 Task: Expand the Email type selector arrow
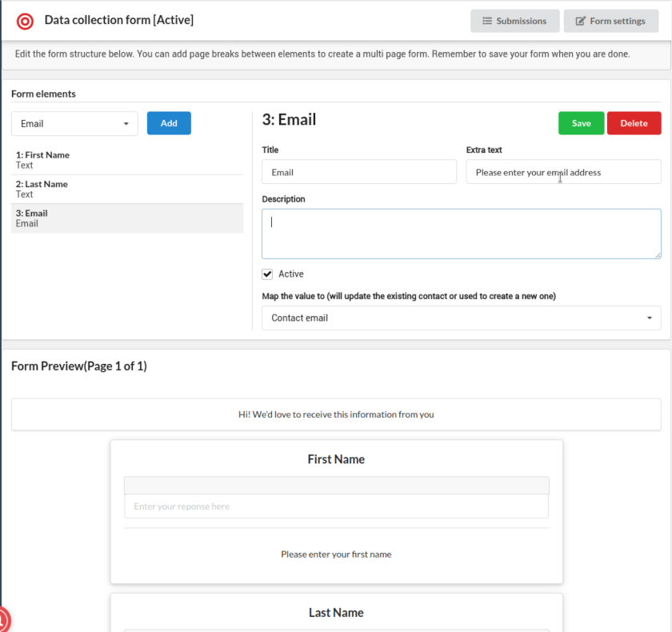pyautogui.click(x=126, y=123)
